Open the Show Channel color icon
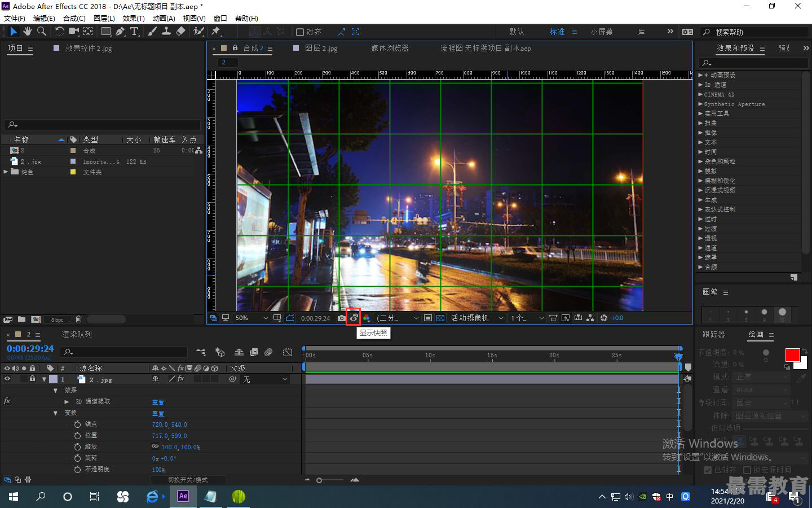The width and height of the screenshot is (812, 508). click(x=367, y=318)
